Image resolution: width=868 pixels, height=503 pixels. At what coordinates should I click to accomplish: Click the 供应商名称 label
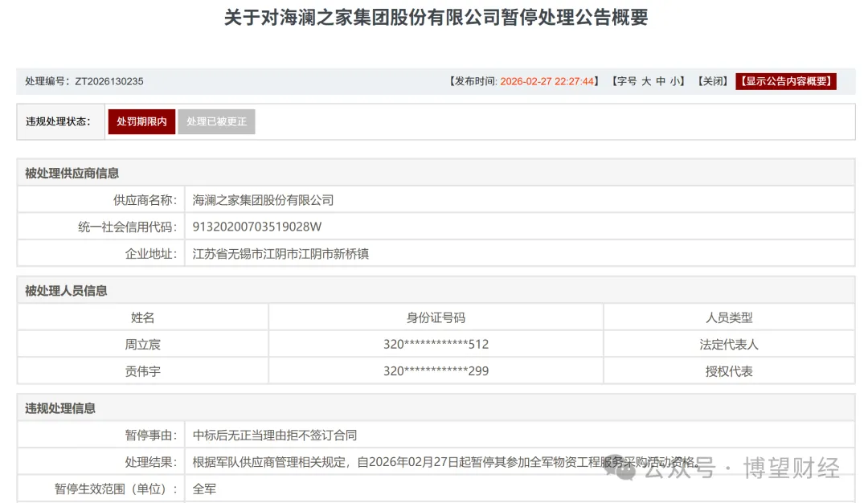click(145, 200)
